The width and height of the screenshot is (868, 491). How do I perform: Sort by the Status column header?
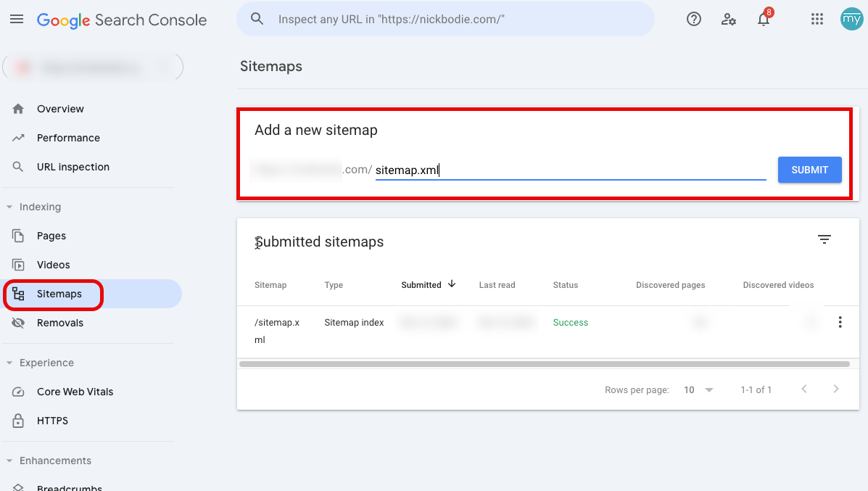pyautogui.click(x=565, y=285)
